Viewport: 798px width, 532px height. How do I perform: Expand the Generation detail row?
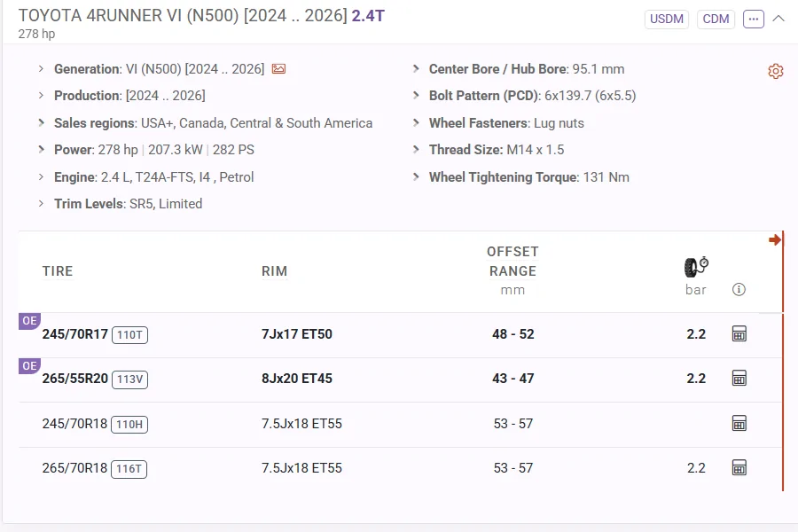[41, 69]
